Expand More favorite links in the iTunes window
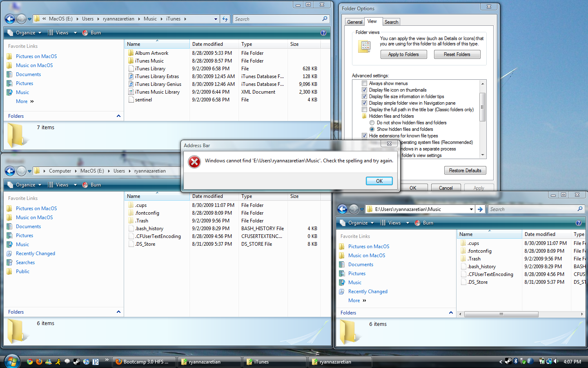 click(25, 101)
